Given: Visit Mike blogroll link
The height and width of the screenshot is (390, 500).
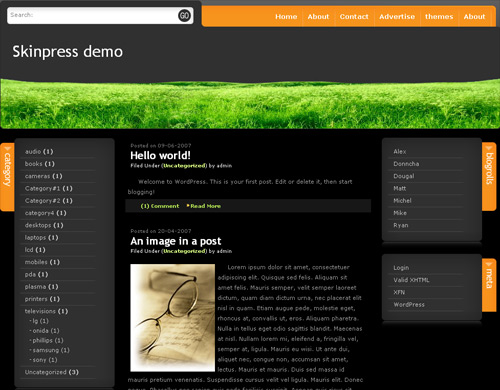Looking at the screenshot, I should (x=400, y=213).
